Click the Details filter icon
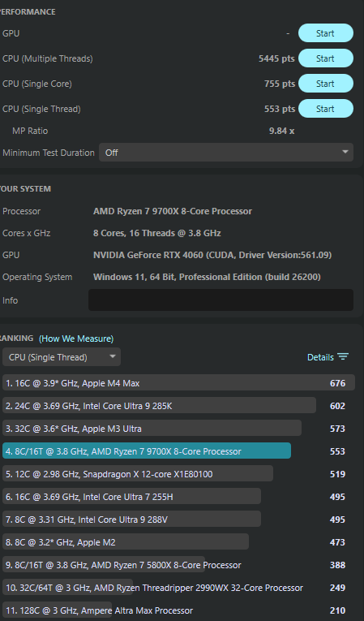 pyautogui.click(x=343, y=357)
